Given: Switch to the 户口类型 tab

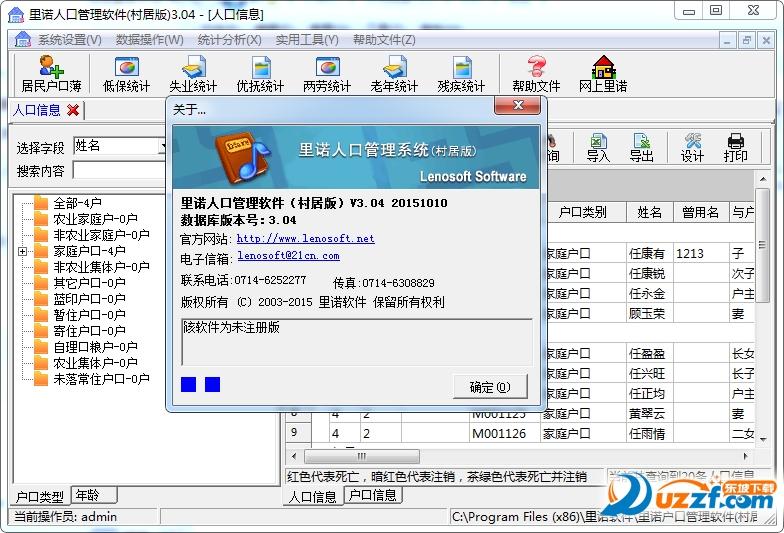Looking at the screenshot, I should click(x=40, y=496).
